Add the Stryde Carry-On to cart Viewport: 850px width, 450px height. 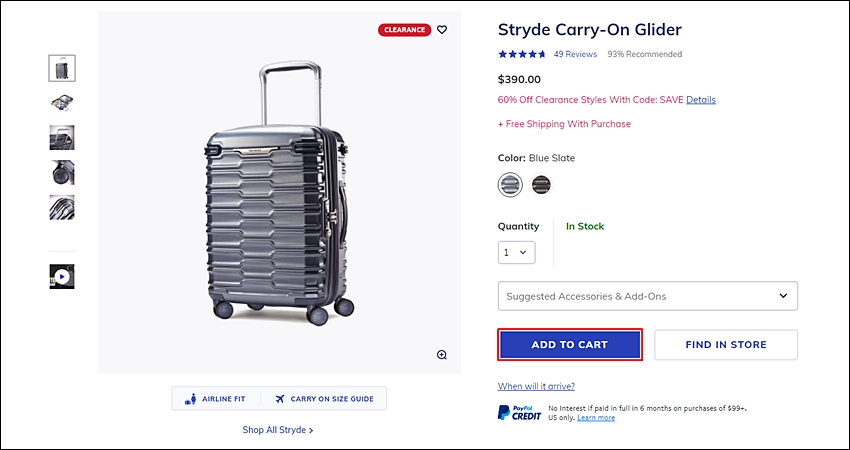[x=570, y=344]
